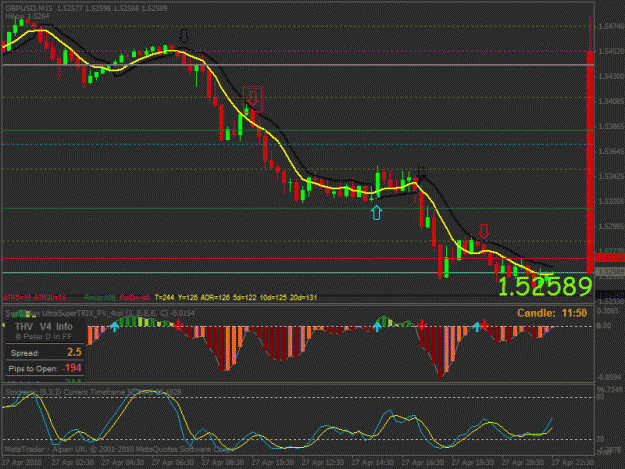Screen dimensions: 625x469
Task: Click the boxed red down sell arrow
Action: pyautogui.click(x=253, y=99)
